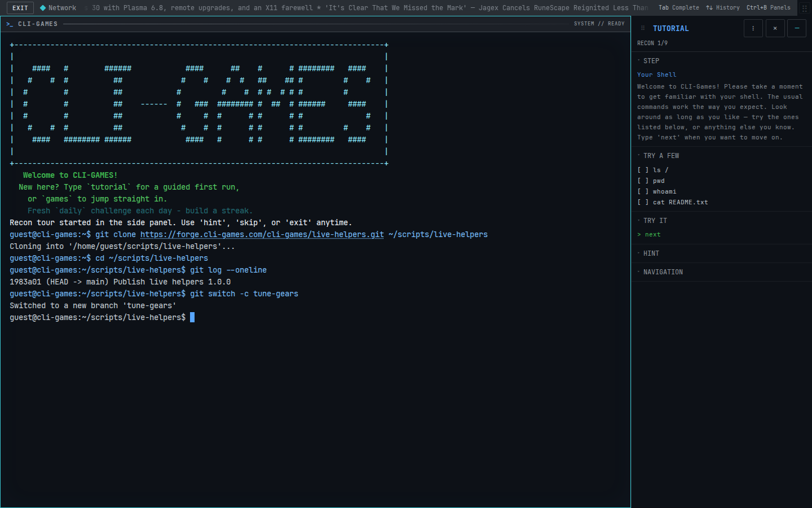
Task: Check the 'pwd' checklist item
Action: 651,181
